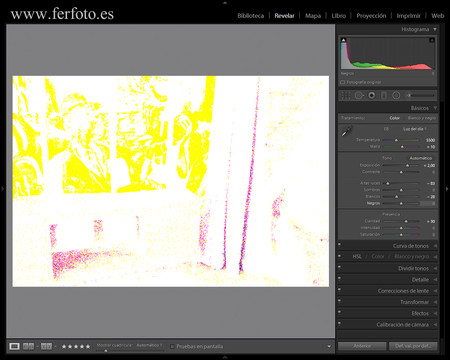This screenshot has width=450, height=360.
Task: Open the Revelar module
Action: click(x=284, y=16)
